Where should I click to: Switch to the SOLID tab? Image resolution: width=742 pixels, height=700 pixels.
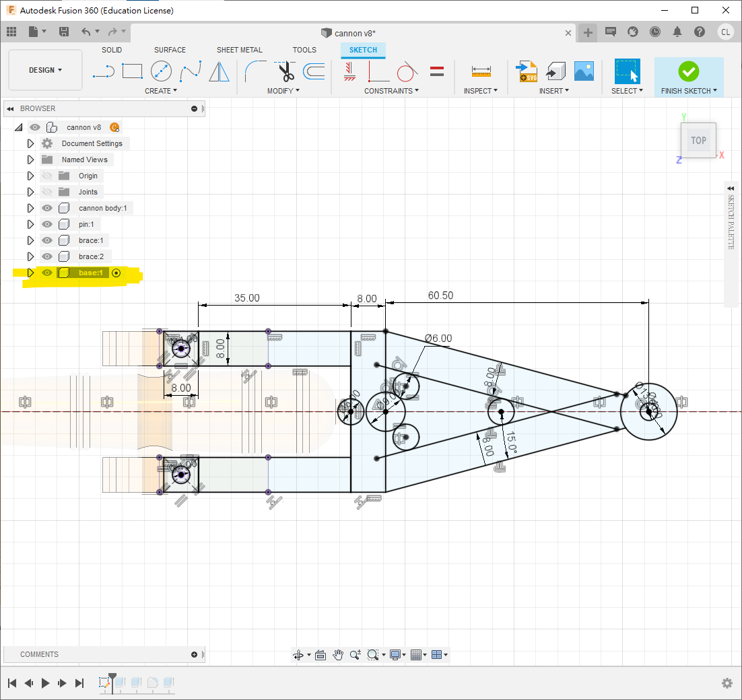(112, 50)
